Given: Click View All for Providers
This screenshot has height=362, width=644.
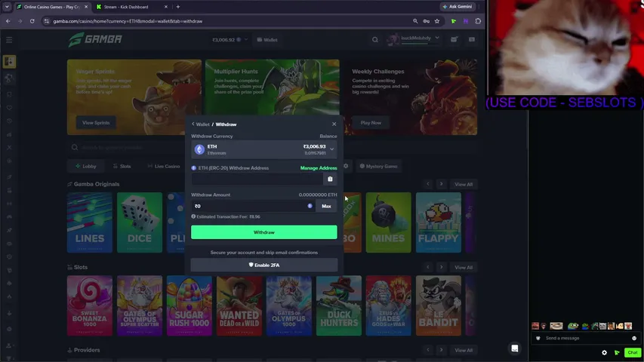Looking at the screenshot, I should point(464,350).
